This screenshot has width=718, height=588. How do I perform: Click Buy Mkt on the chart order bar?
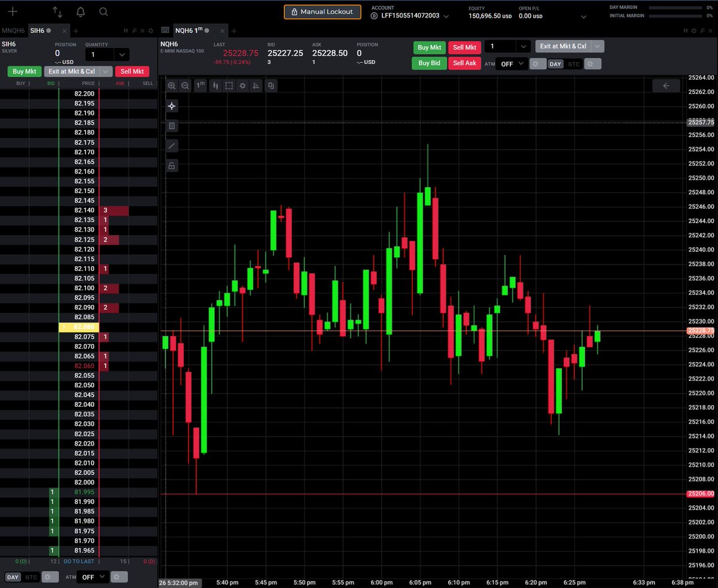[430, 47]
